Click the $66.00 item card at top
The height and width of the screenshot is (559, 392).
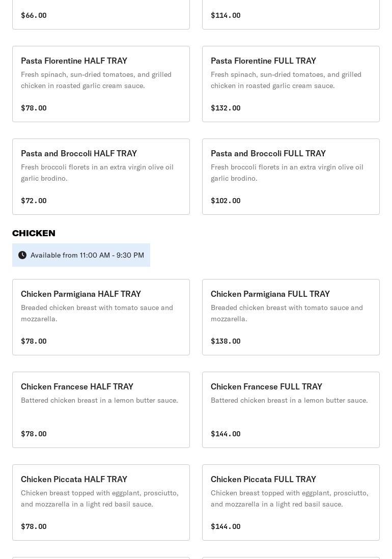(101, 14)
